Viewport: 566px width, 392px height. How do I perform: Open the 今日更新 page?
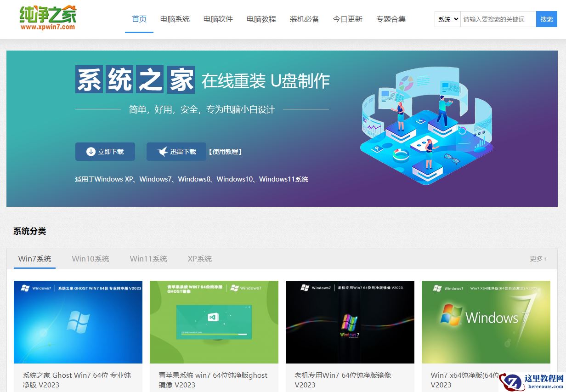347,19
